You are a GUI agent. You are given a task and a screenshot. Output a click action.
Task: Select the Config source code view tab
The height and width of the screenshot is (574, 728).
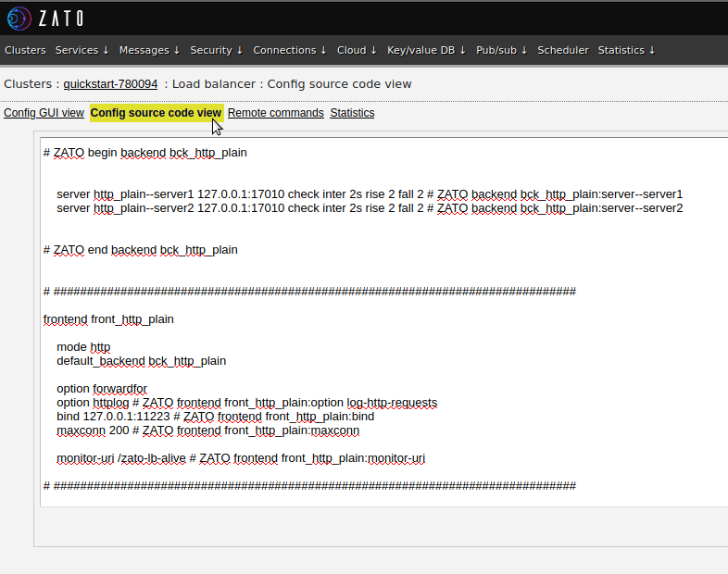coord(156,113)
